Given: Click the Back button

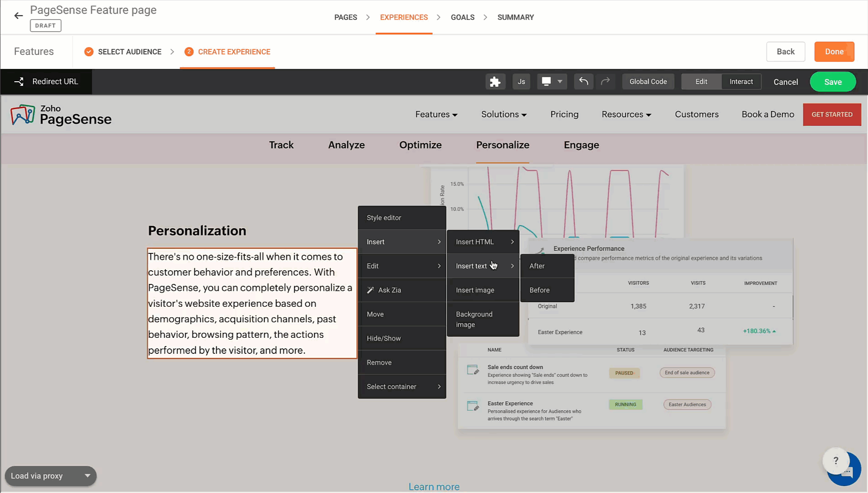Looking at the screenshot, I should [785, 52].
